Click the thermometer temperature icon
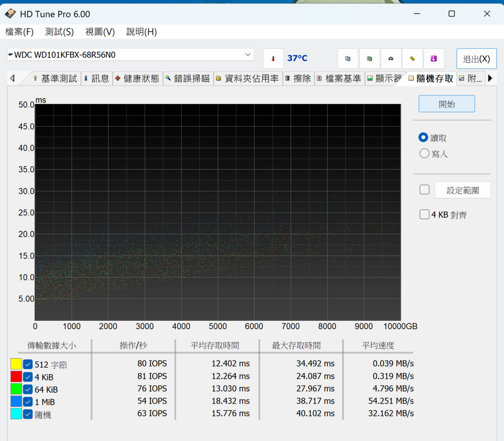 (273, 59)
